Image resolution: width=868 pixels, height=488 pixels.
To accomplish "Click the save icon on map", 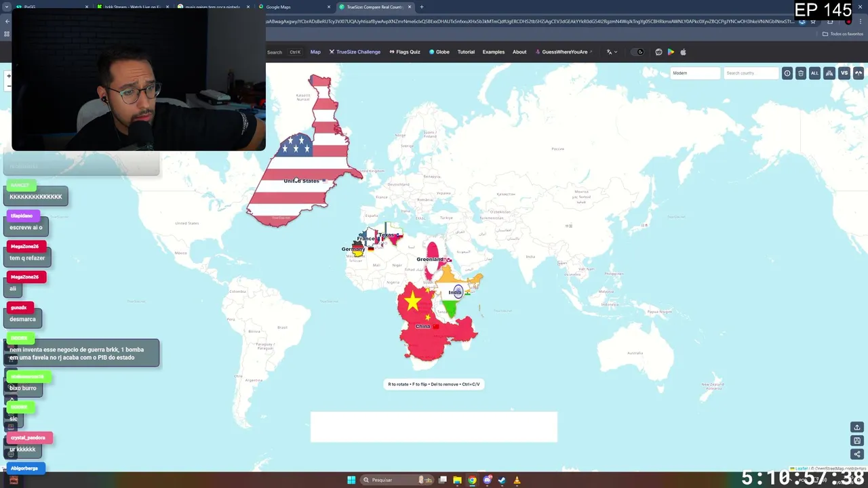I will click(x=857, y=441).
